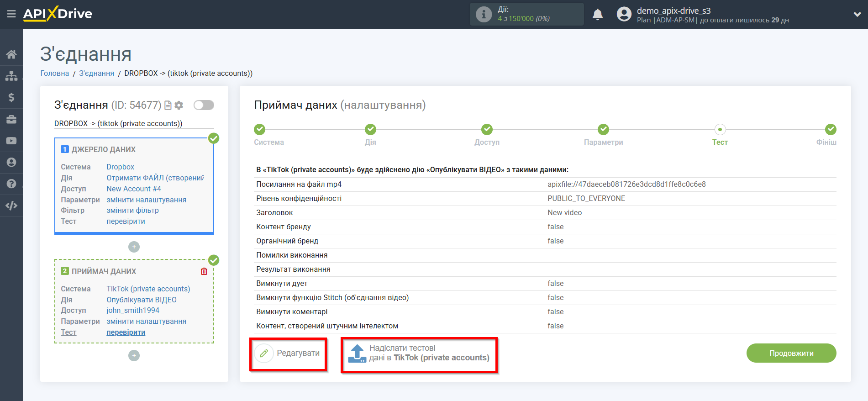Add step between source and receiver

pos(134,247)
